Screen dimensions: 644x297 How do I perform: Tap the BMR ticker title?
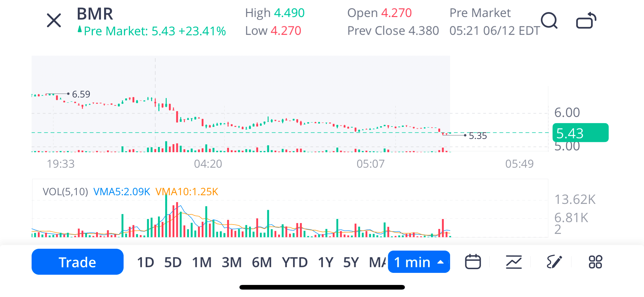(95, 14)
